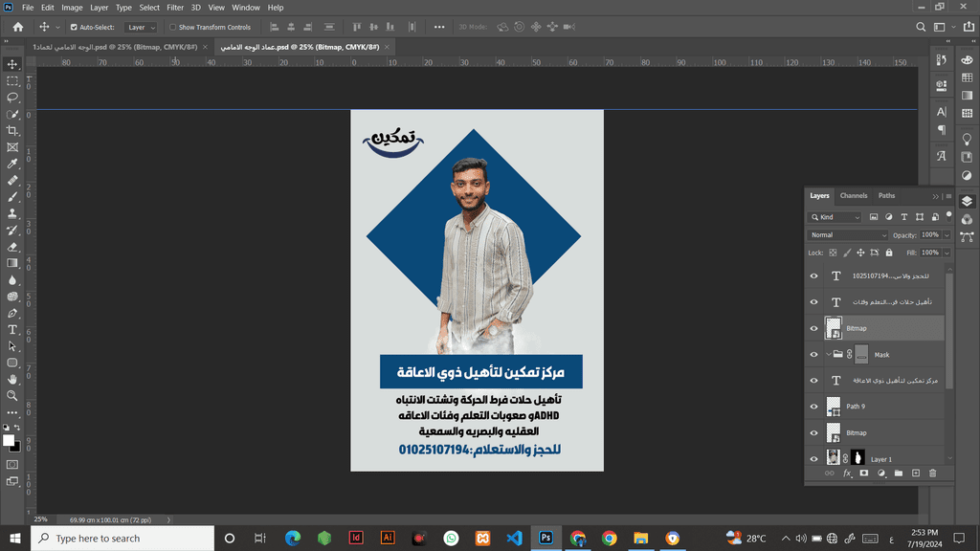
Task: Filter layers by type layers icon
Action: pyautogui.click(x=904, y=217)
